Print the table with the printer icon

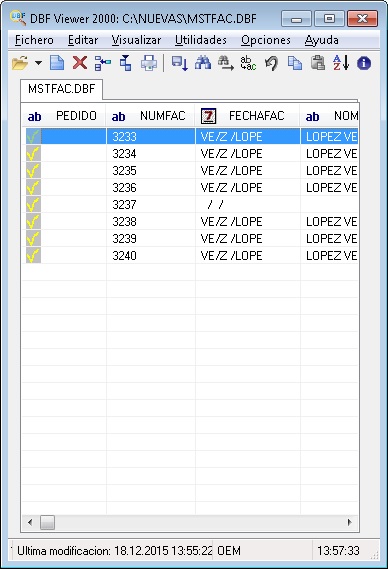[149, 63]
